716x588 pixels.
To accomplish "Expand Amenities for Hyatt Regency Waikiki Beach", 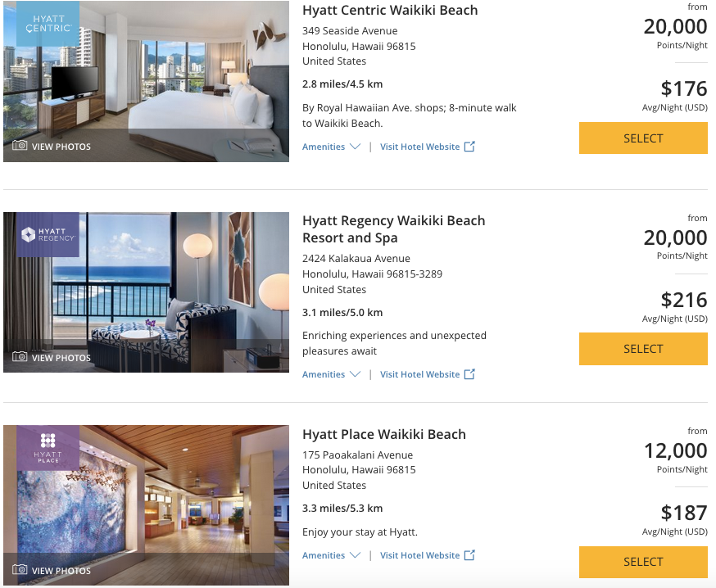I will click(331, 374).
